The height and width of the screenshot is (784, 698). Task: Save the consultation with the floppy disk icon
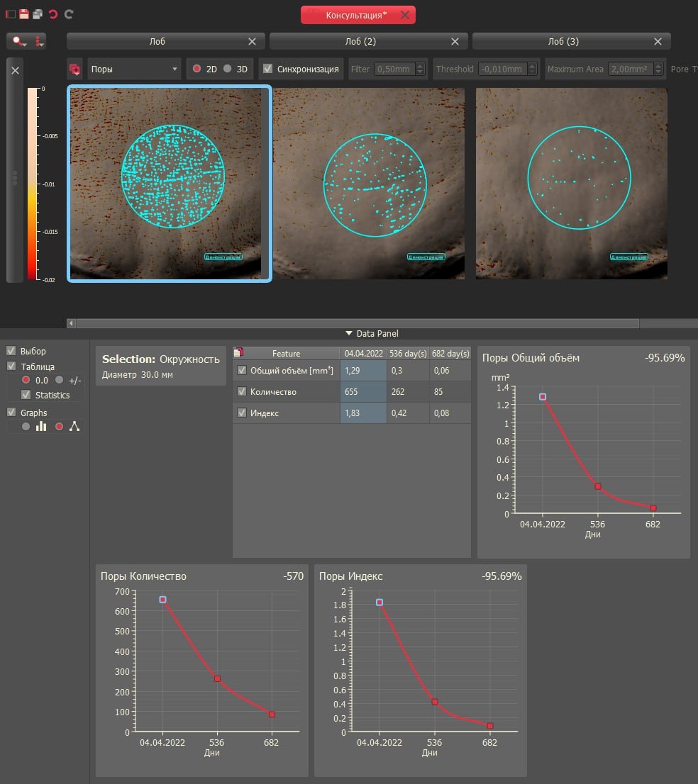(24, 14)
